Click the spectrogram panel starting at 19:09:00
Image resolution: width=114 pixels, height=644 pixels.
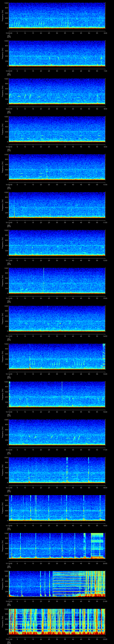coord(57,167)
